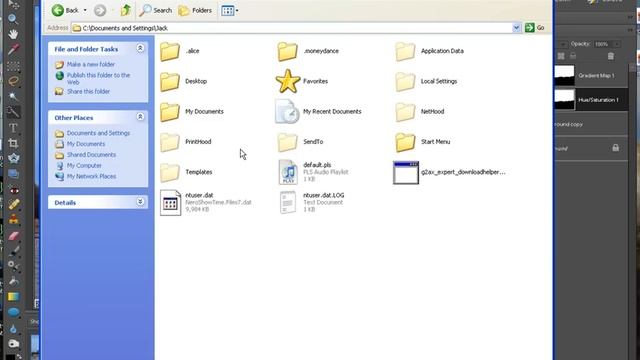Screen dimensions: 640x360
Task: Select the Gradient Map 1 layer name
Action: [x=596, y=76]
